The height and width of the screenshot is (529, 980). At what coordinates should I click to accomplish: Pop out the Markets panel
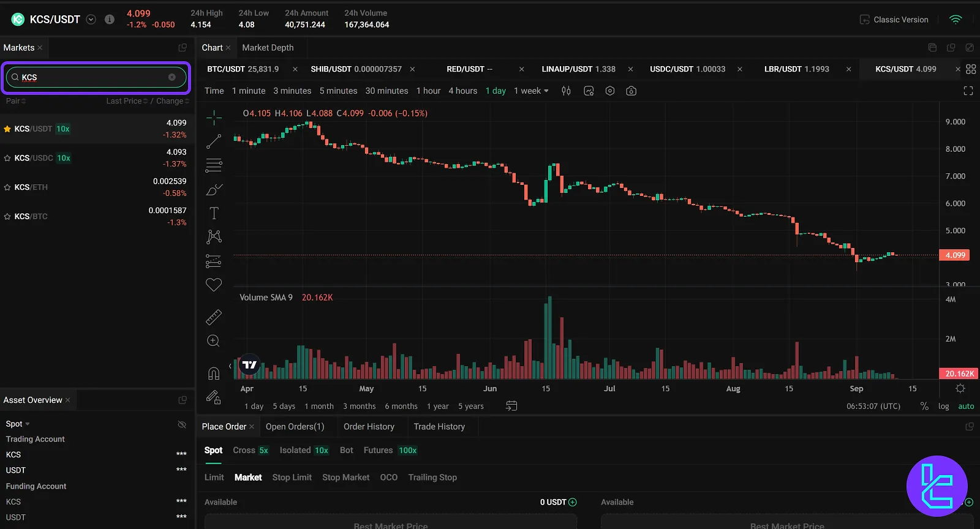coord(183,48)
